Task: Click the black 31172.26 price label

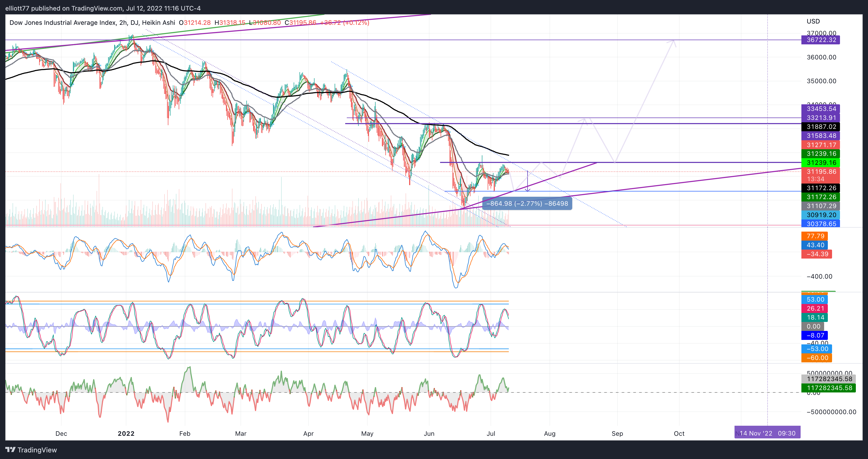Action: point(820,188)
